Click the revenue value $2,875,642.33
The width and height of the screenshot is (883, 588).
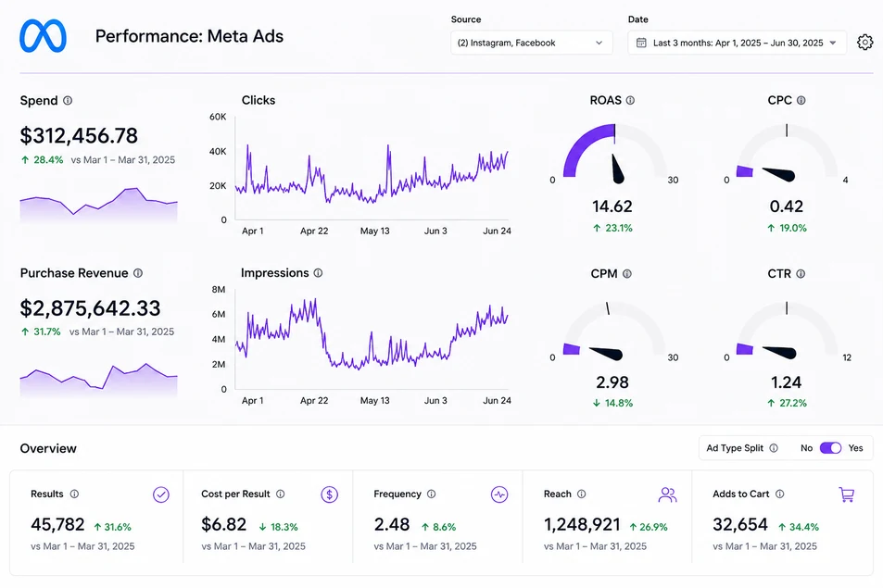pyautogui.click(x=90, y=308)
